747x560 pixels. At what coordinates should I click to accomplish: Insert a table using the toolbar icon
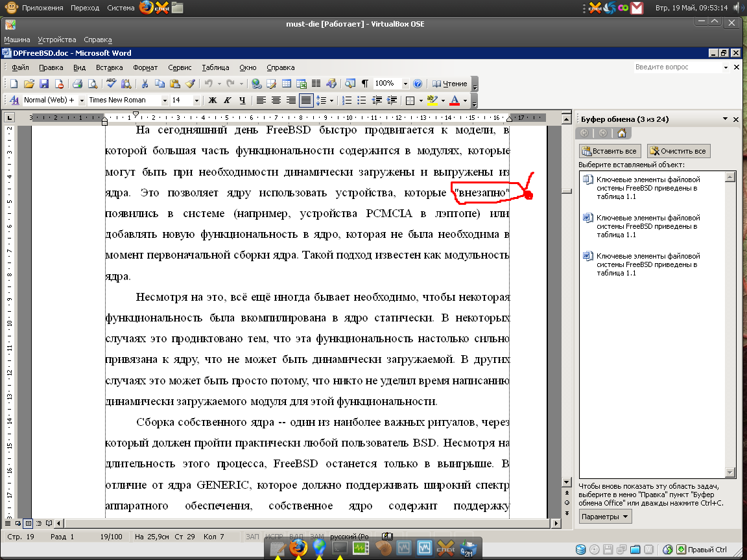[287, 84]
